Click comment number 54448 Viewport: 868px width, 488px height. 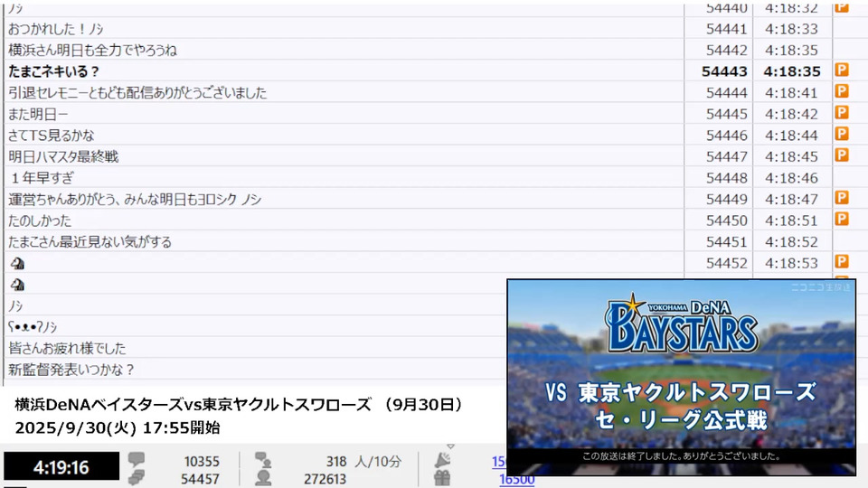click(x=726, y=178)
